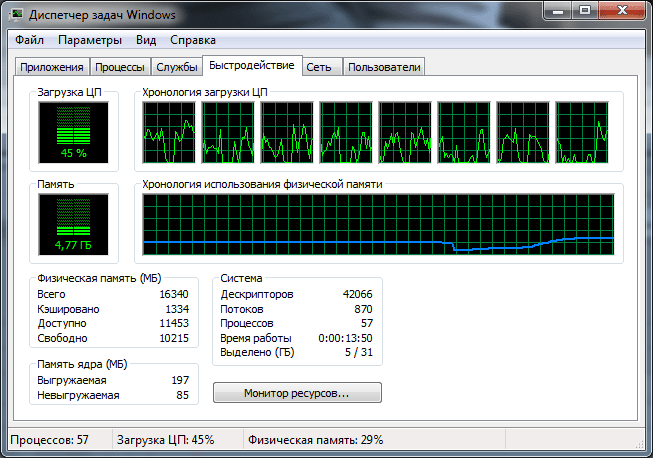Click the Доступно value 11453
The width and height of the screenshot is (653, 458).
click(174, 324)
